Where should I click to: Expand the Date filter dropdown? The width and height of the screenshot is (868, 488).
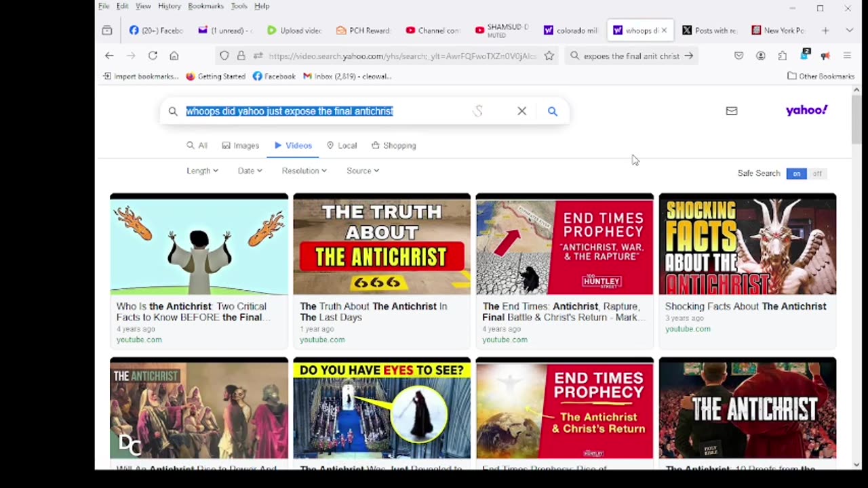coord(250,171)
